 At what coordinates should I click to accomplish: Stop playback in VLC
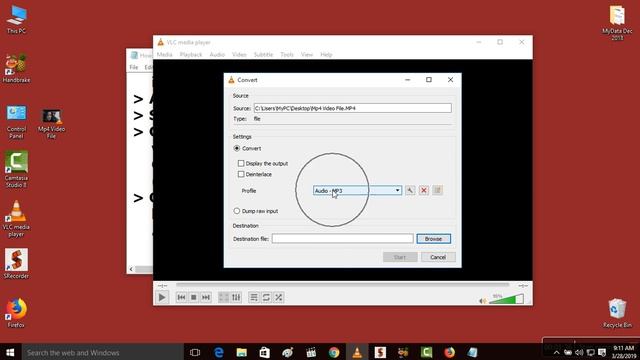pyautogui.click(x=194, y=297)
